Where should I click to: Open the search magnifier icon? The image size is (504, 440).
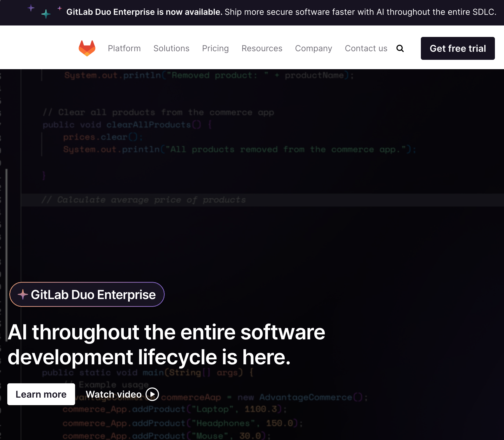[x=400, y=48]
